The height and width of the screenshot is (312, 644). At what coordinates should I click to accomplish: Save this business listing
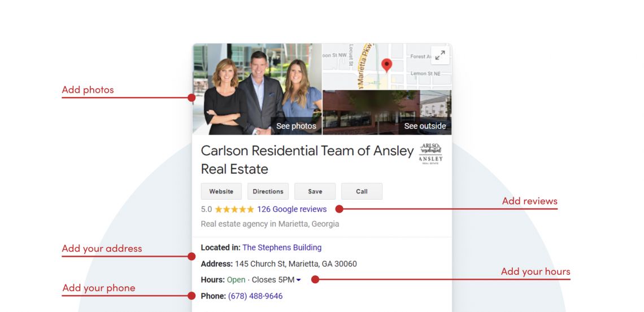tap(315, 191)
